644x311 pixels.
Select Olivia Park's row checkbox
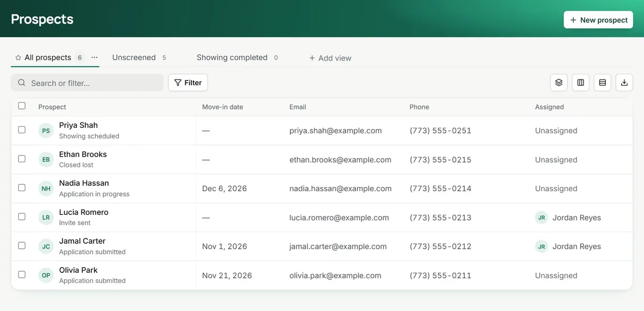coord(22,274)
